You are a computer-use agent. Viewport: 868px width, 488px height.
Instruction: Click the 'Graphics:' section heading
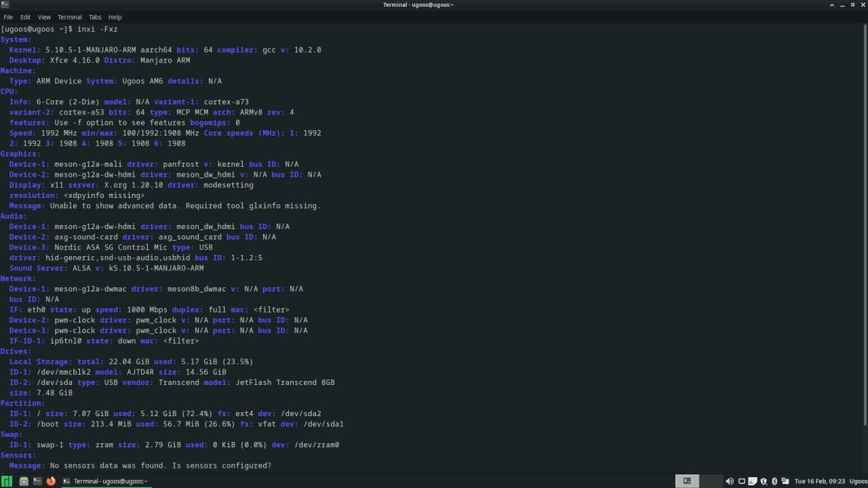[21, 154]
